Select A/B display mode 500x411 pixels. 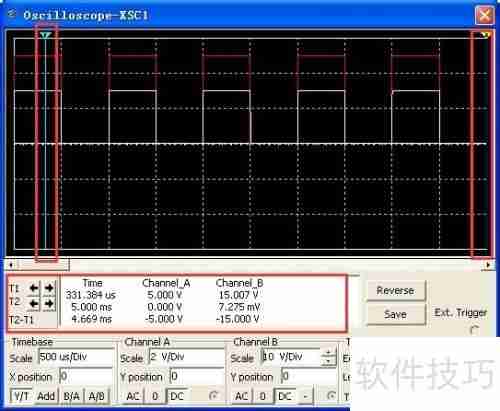point(97,396)
